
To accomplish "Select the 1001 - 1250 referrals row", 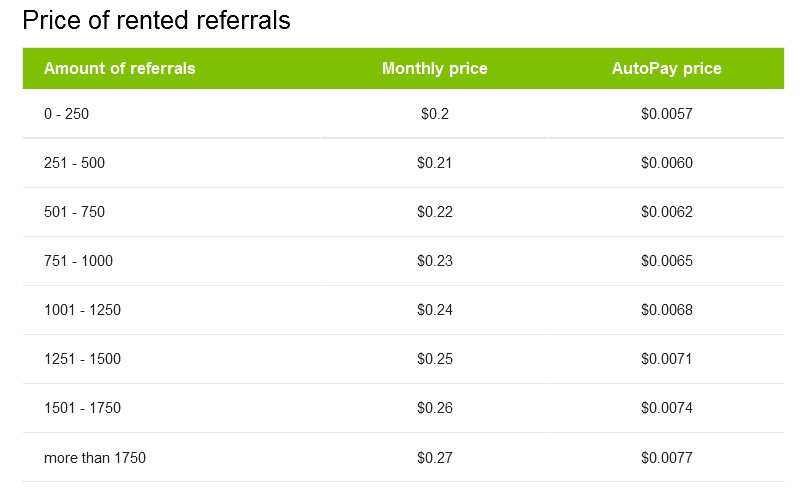I will [403, 310].
